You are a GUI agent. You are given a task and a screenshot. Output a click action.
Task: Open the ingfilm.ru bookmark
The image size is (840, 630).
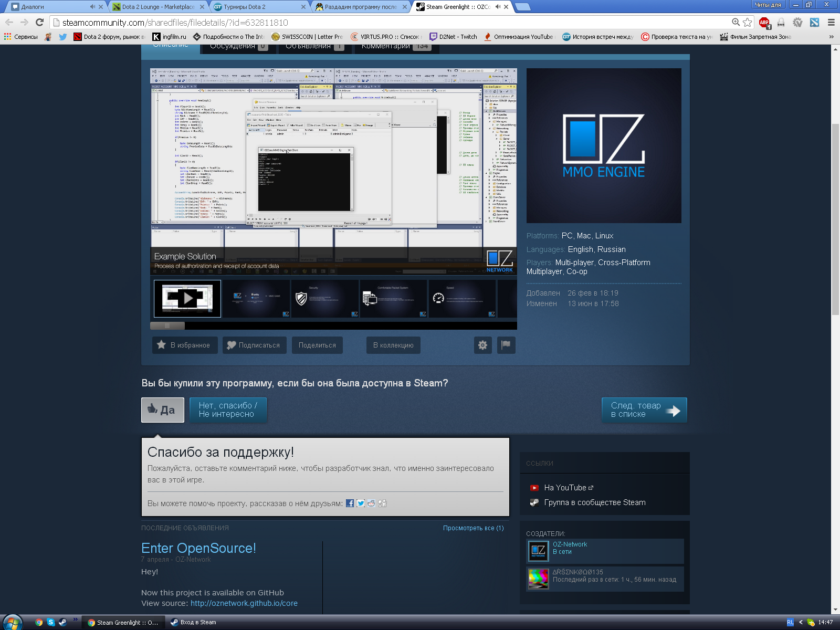click(170, 37)
